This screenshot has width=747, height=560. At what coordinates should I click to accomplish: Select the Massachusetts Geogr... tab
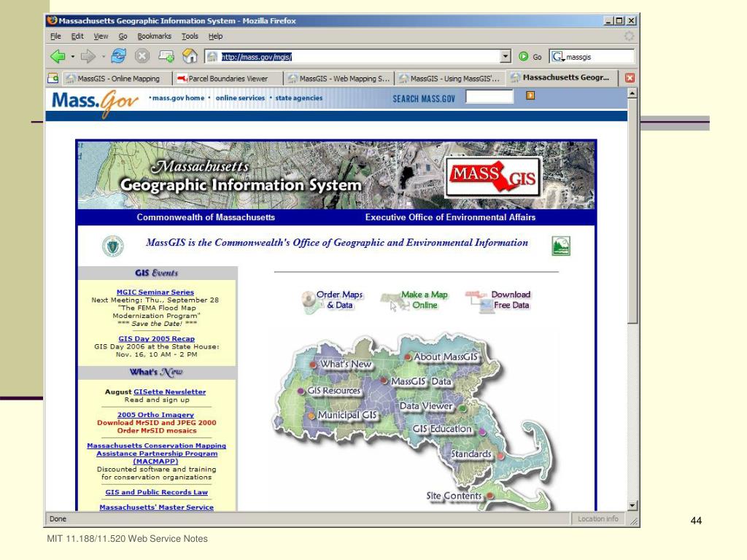pos(562,77)
